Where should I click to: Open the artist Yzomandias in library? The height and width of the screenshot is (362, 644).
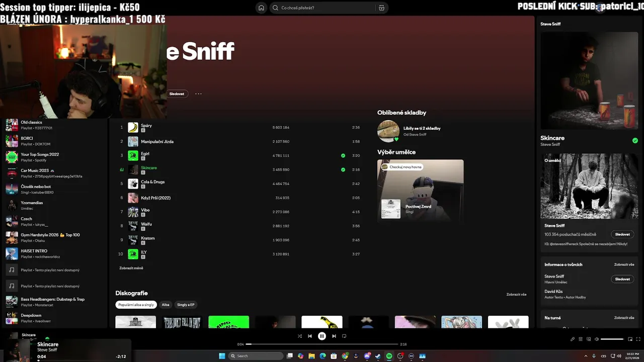pyautogui.click(x=55, y=206)
